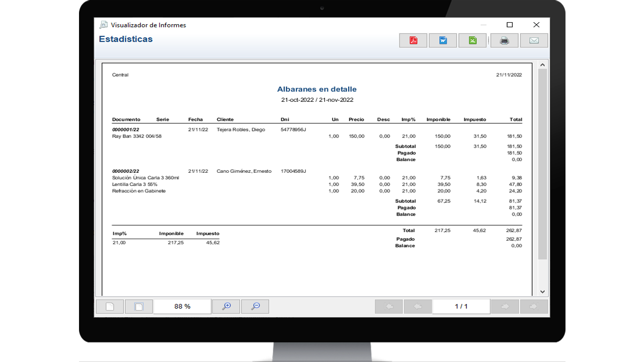Export the report to PDF
This screenshot has width=644, height=362.
pyautogui.click(x=413, y=41)
